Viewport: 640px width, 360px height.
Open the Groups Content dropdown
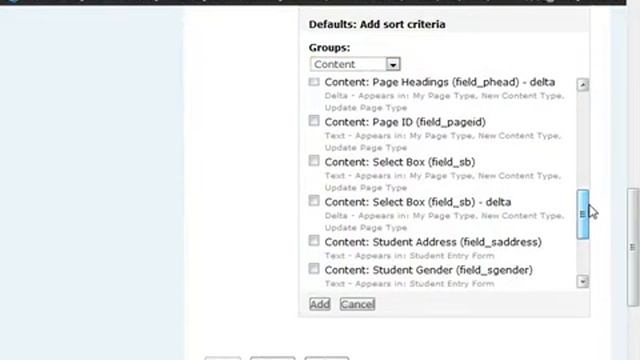pos(355,64)
